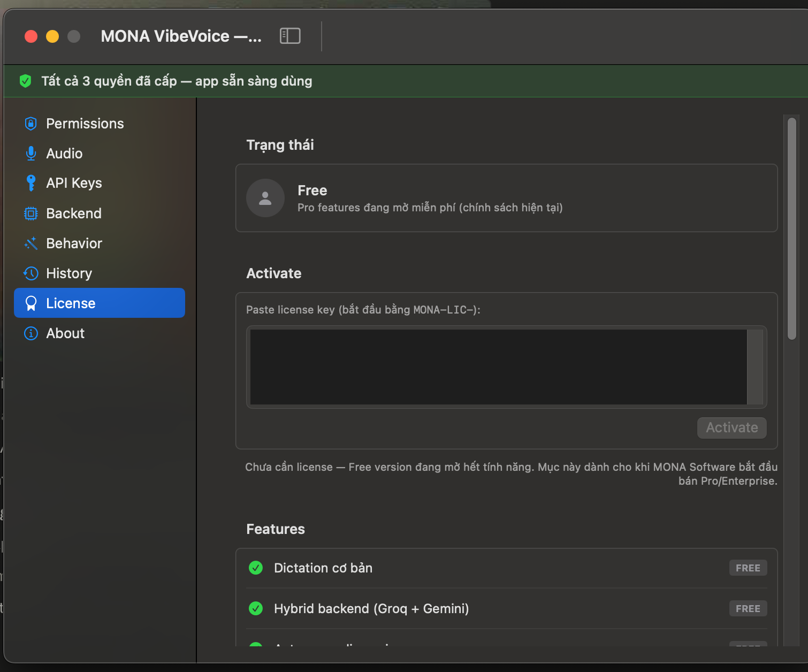808x672 pixels.
Task: Click the green check next to Dictation cơ bản
Action: pyautogui.click(x=256, y=568)
